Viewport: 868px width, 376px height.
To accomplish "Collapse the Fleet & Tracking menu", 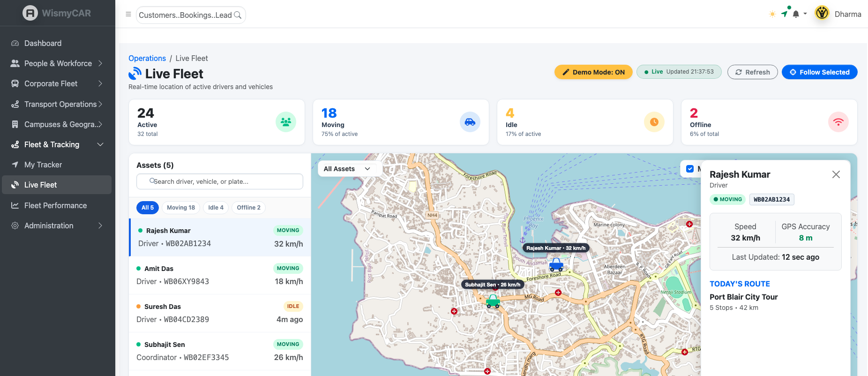I will pyautogui.click(x=57, y=144).
